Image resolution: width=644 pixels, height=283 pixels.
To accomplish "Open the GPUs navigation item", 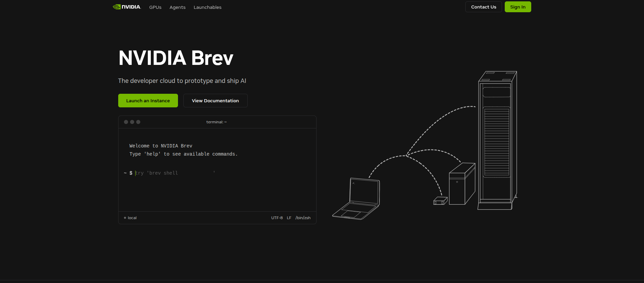I will [155, 7].
